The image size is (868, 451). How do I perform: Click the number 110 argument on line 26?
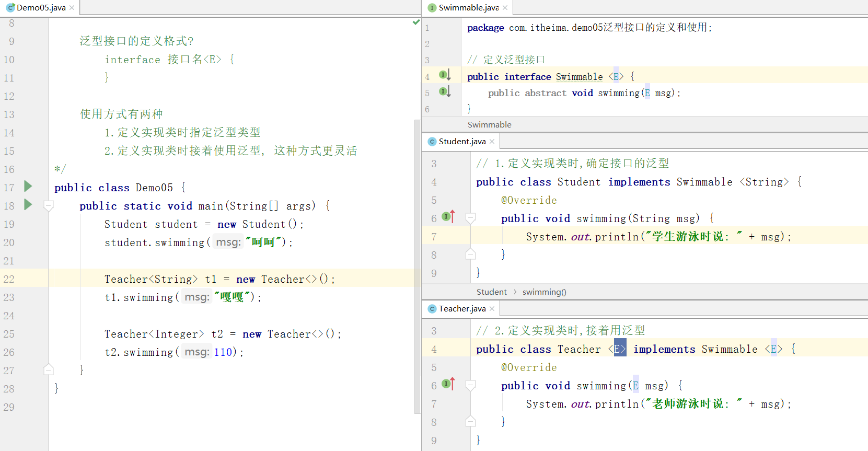coord(223,352)
